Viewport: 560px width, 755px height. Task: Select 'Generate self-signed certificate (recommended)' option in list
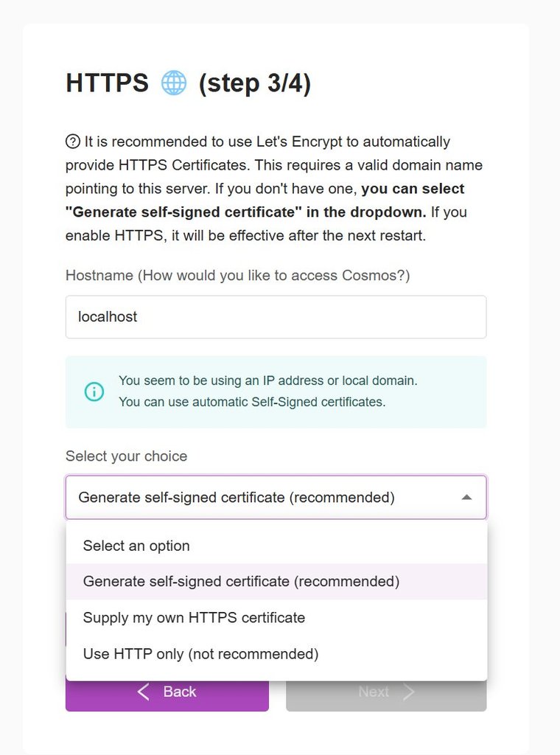tap(276, 581)
